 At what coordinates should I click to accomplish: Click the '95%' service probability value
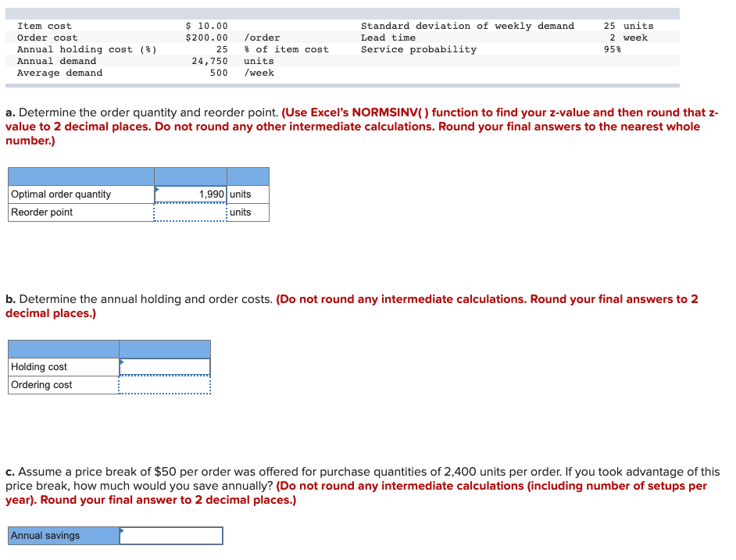613,49
